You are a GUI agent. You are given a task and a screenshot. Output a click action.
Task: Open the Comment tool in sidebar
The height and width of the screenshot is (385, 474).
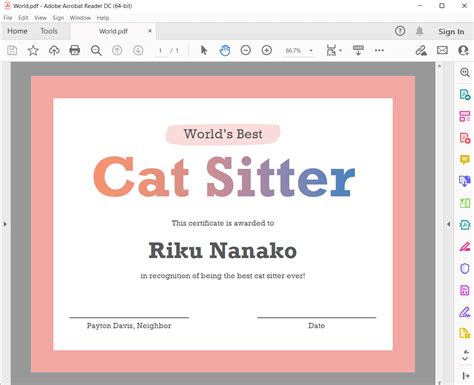pos(465,160)
